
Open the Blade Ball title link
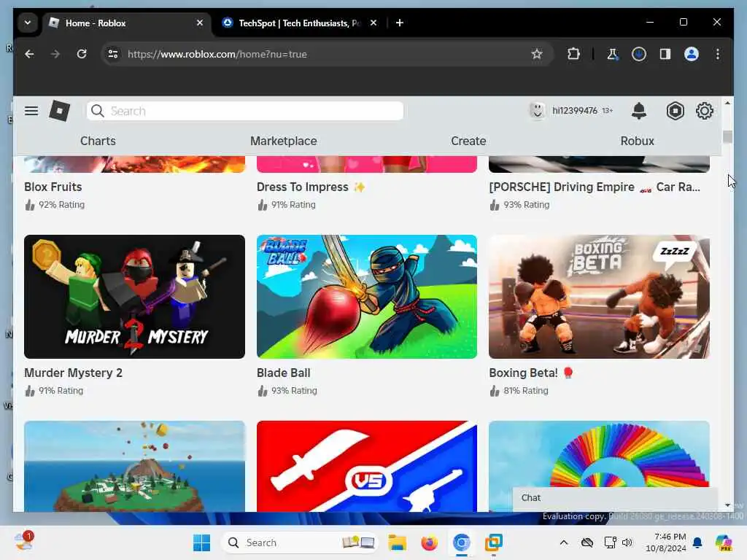[x=284, y=373]
